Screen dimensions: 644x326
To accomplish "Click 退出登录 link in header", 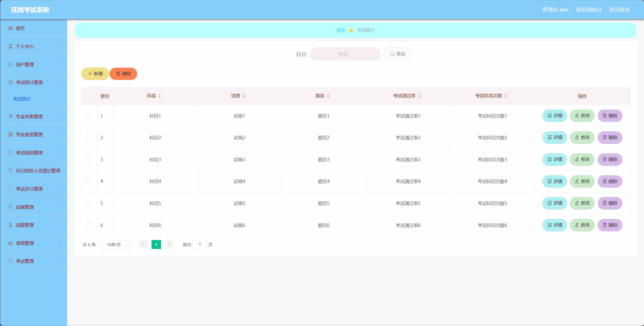I will click(x=619, y=10).
